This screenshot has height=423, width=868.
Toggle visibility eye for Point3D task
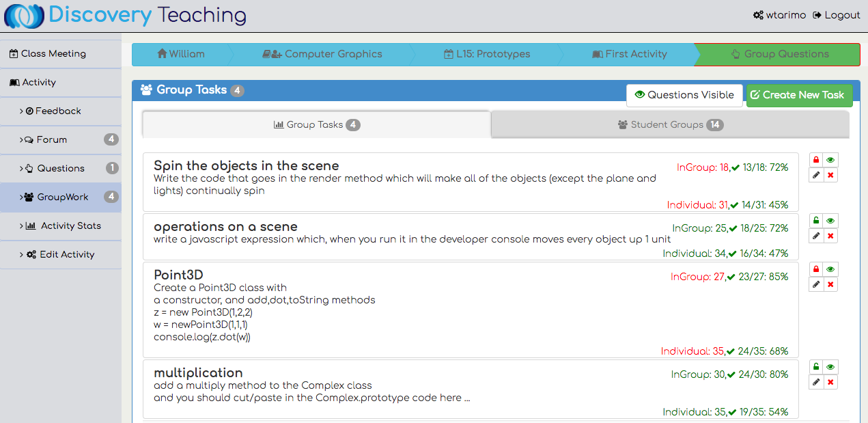coord(830,269)
